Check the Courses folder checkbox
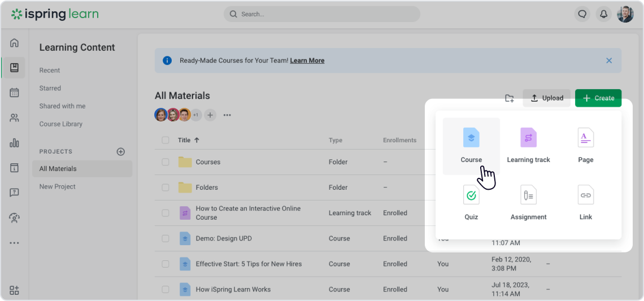 point(166,162)
